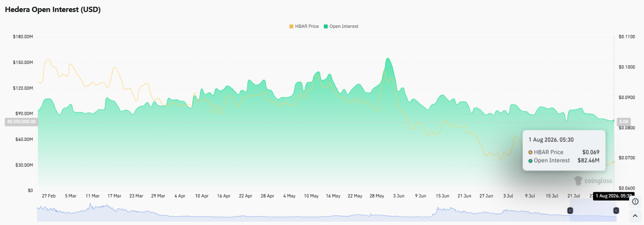
Task: Grab the left range-slider handle
Action: [x=570, y=211]
